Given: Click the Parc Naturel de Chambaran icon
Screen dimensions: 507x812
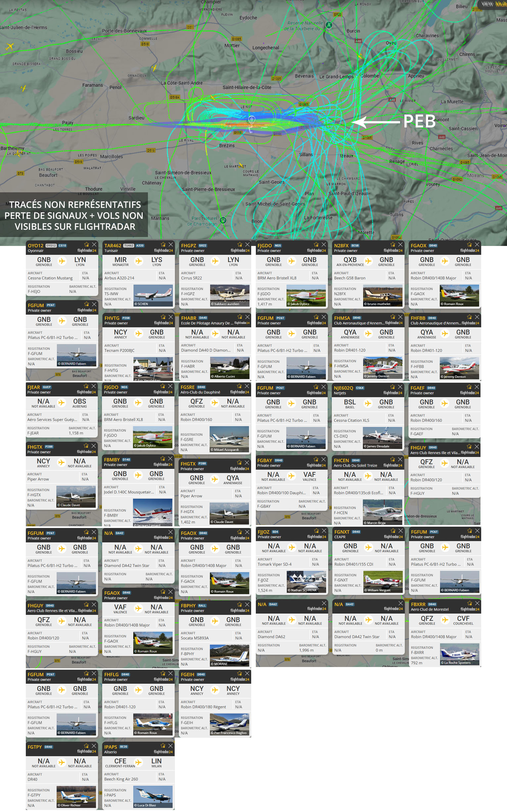Looking at the screenshot, I should click(223, 220).
